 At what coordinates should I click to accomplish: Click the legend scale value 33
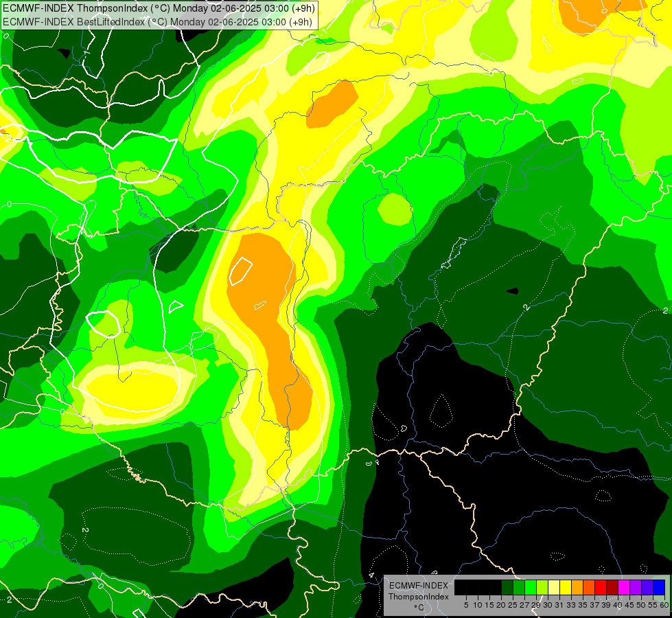click(571, 605)
